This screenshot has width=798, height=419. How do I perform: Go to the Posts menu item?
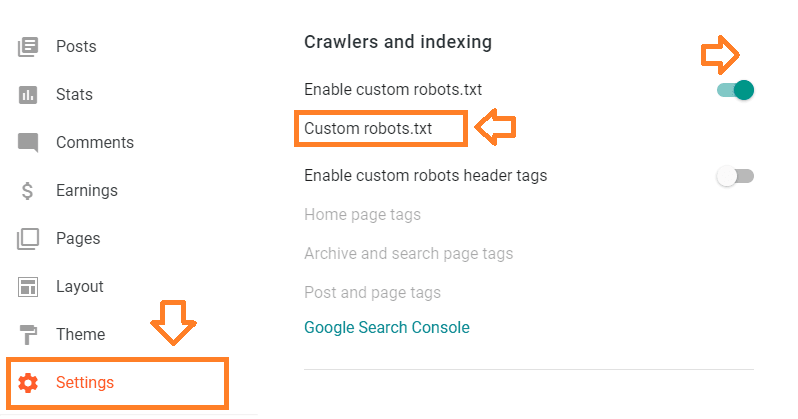[x=76, y=46]
